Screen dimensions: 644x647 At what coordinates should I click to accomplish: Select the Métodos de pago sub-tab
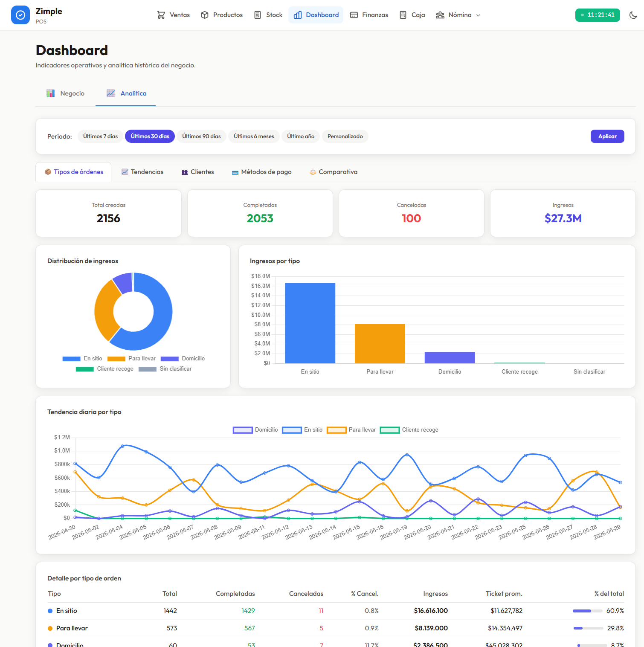coord(262,172)
